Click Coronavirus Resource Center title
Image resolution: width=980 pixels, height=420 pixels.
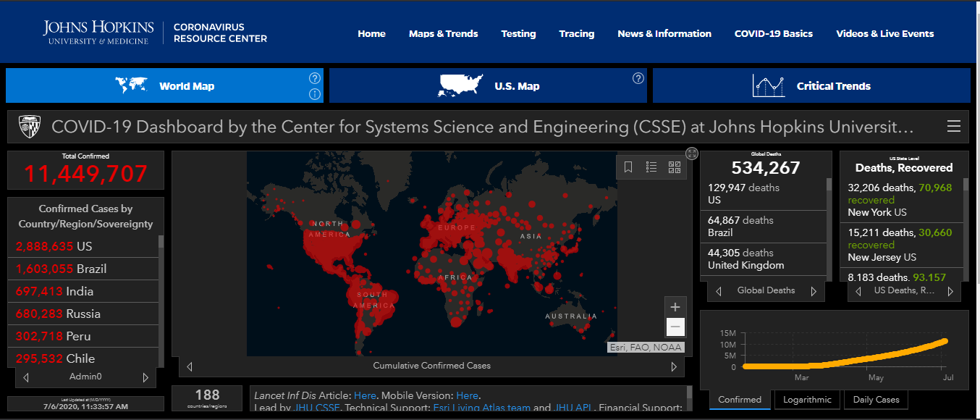click(x=220, y=33)
